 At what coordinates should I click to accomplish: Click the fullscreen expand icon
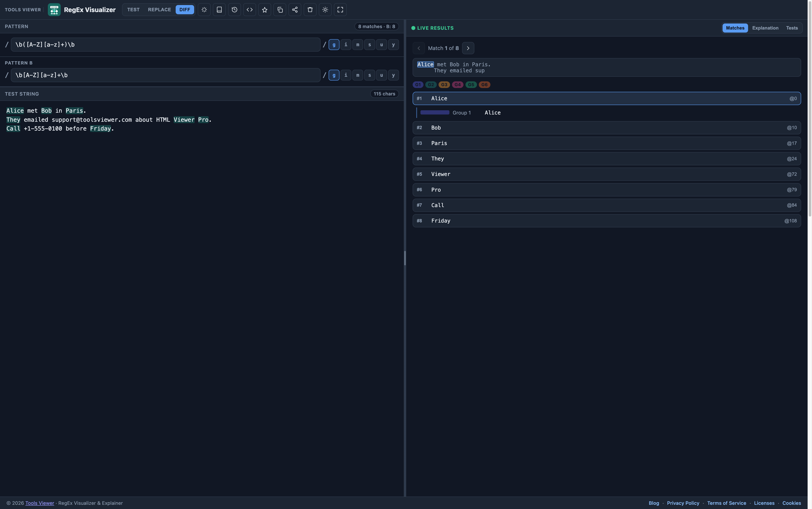point(340,9)
